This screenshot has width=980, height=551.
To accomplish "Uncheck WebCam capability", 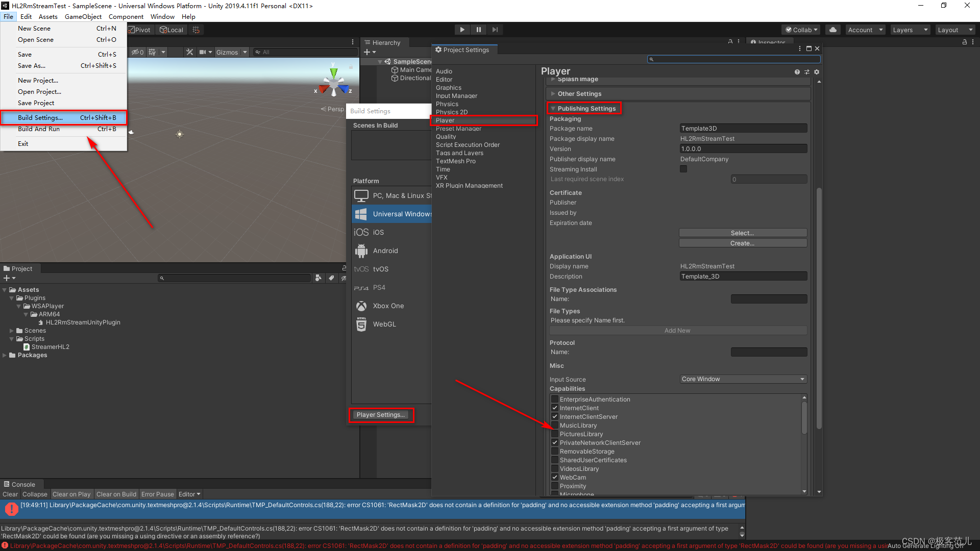I will tap(555, 478).
